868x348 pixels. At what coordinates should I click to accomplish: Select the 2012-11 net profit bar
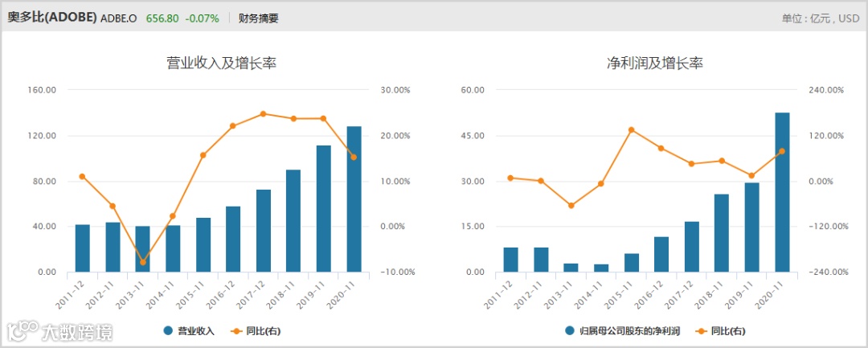pos(542,260)
